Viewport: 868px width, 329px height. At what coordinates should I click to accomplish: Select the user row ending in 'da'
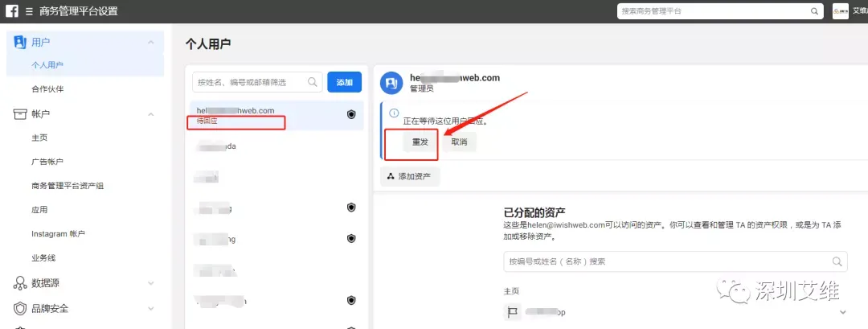point(276,146)
